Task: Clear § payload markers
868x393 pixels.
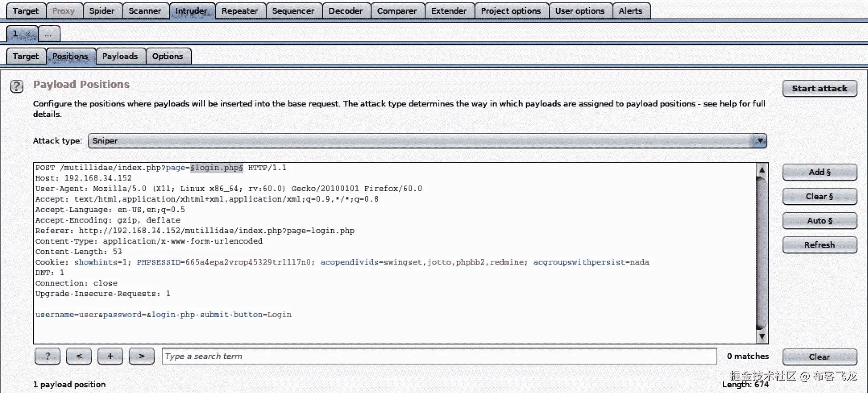Action: [819, 196]
